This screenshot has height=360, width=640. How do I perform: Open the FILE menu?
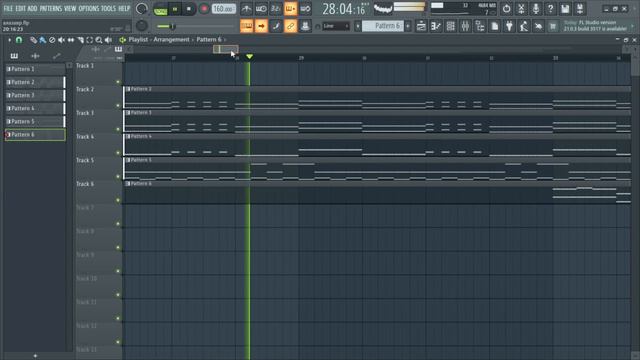coord(8,8)
